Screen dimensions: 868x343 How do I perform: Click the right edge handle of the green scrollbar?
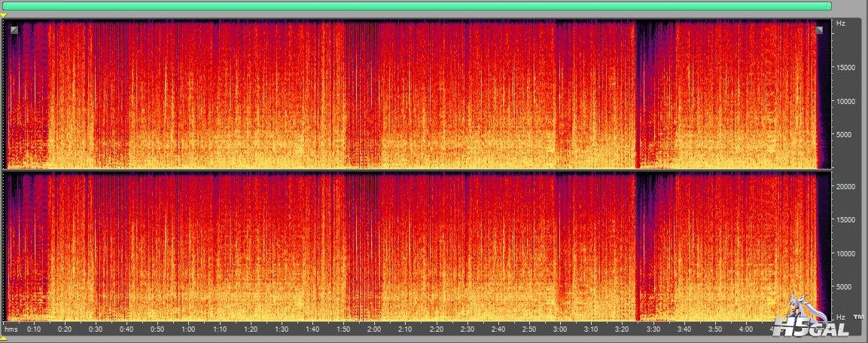830,5
